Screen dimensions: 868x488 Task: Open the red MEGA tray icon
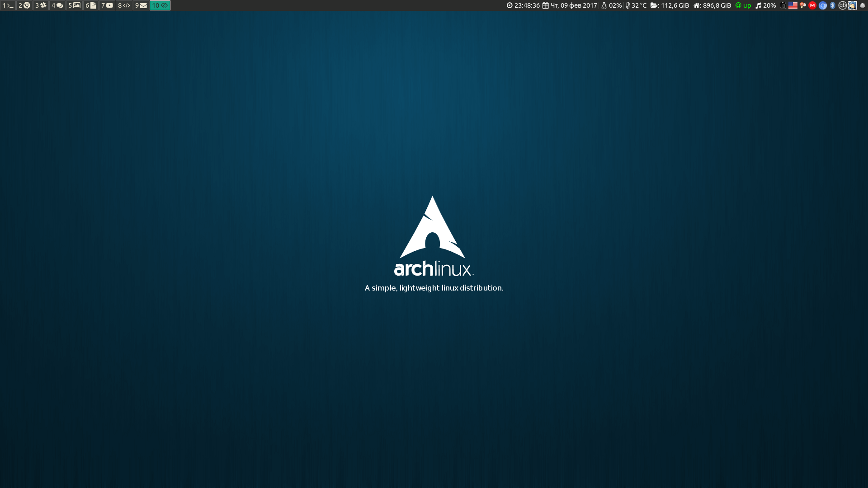[812, 5]
